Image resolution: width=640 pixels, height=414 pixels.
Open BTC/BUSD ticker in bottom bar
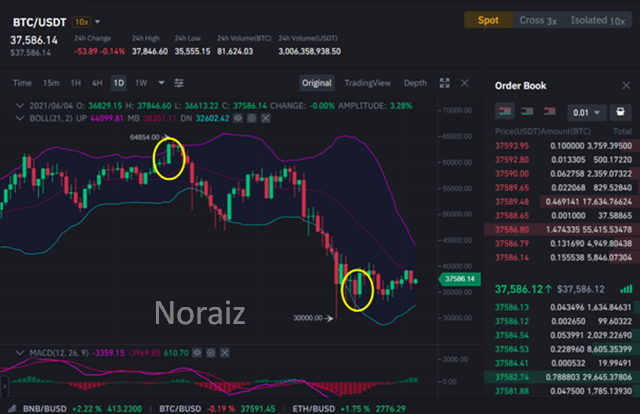217,409
